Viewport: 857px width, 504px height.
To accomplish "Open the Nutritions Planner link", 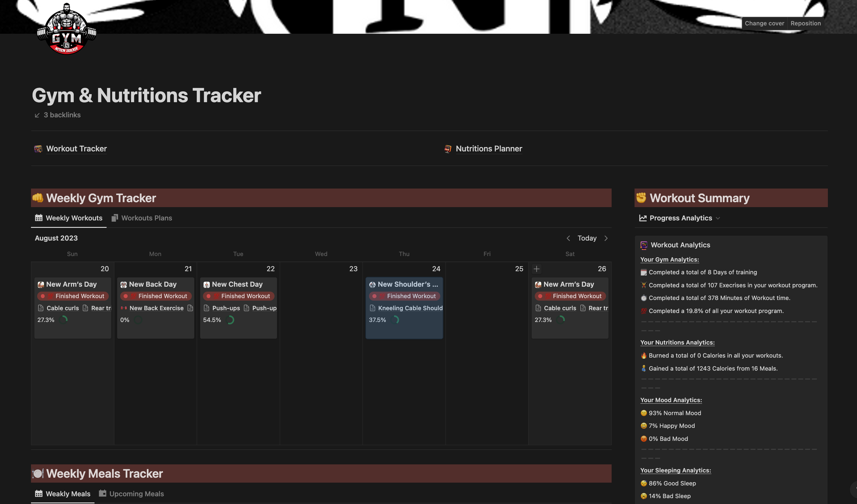I will [x=488, y=149].
